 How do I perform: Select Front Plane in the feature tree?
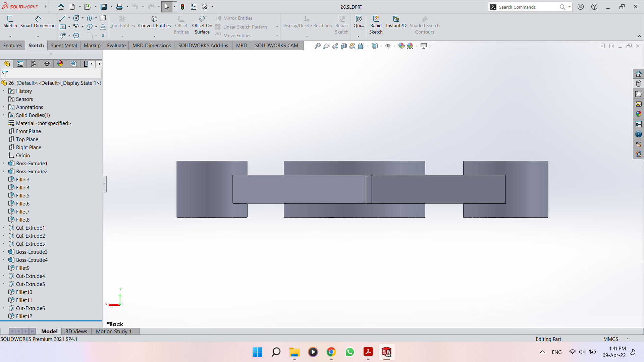(x=29, y=131)
